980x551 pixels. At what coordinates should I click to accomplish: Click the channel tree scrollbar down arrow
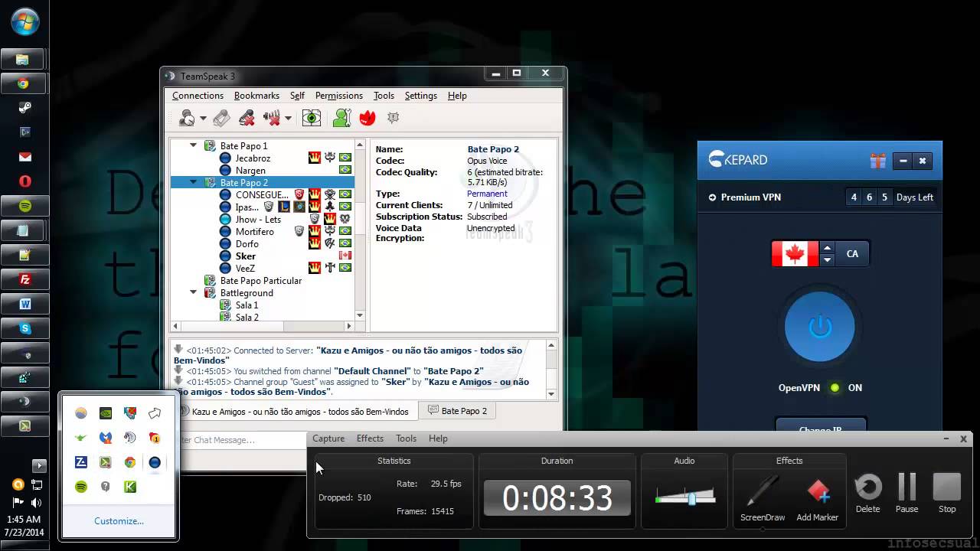coord(360,315)
